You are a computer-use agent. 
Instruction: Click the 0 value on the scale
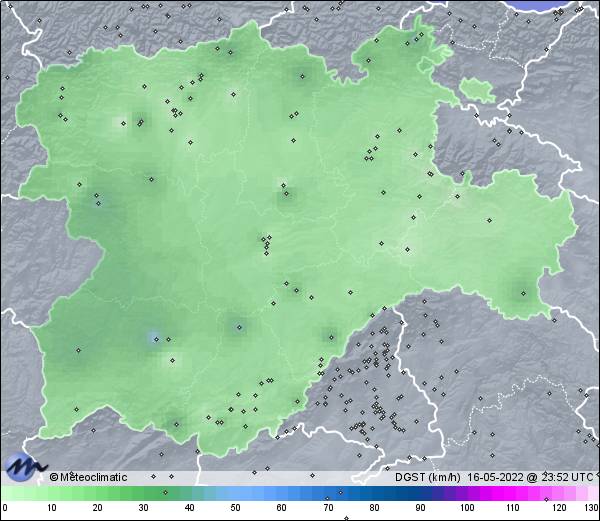pyautogui.click(x=5, y=508)
